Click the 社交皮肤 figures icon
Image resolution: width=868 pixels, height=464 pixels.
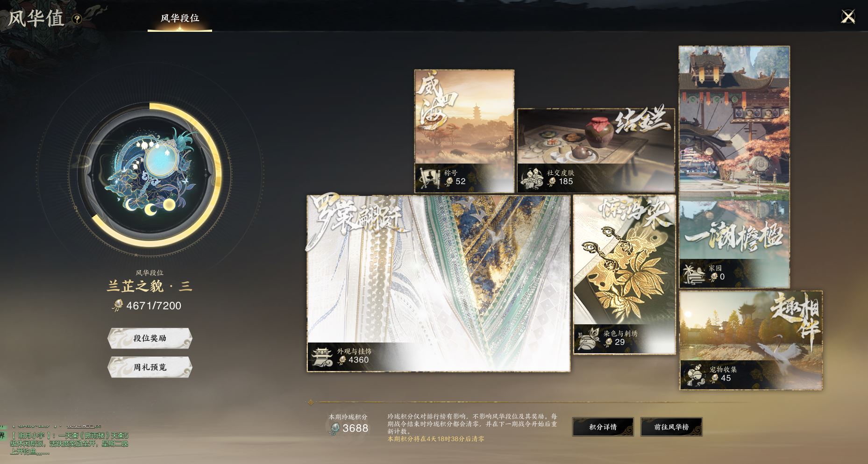(x=532, y=178)
